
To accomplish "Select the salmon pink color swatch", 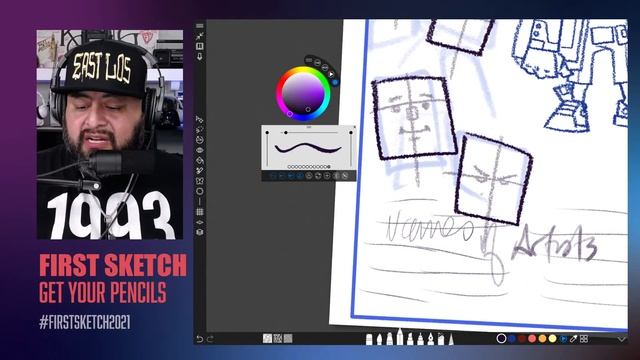I will tap(532, 338).
